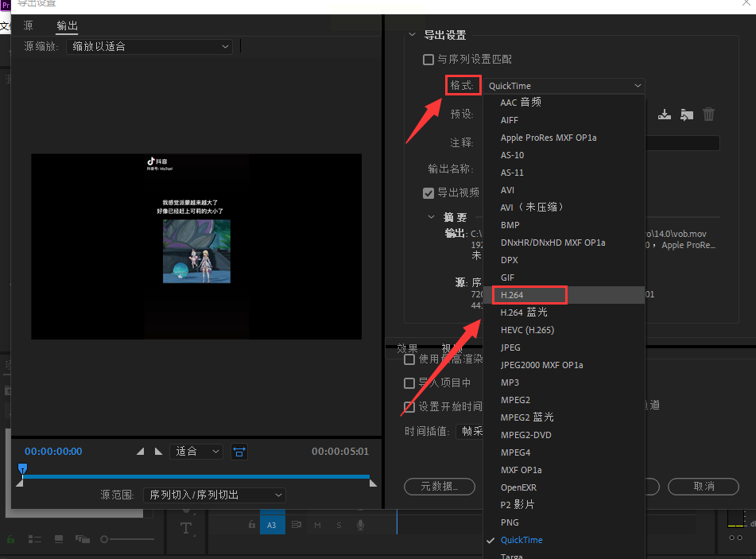Uncheck the 导出视频 checkbox
This screenshot has width=756, height=559.
pyautogui.click(x=428, y=192)
